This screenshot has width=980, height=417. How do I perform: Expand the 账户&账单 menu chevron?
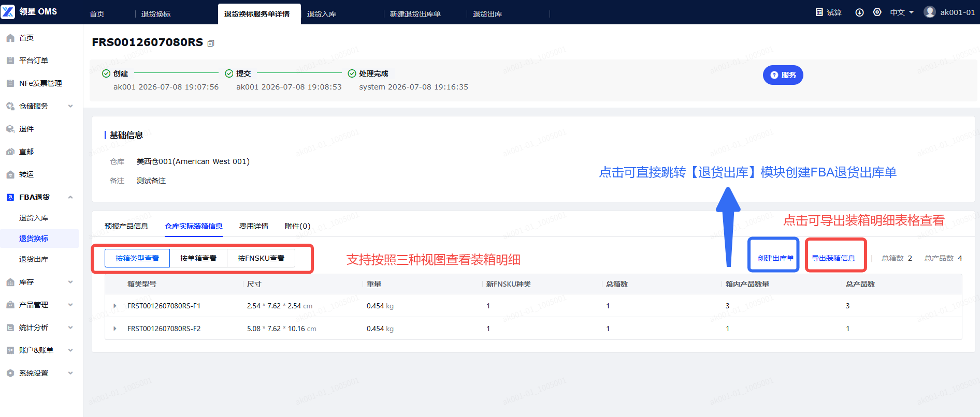[70, 350]
